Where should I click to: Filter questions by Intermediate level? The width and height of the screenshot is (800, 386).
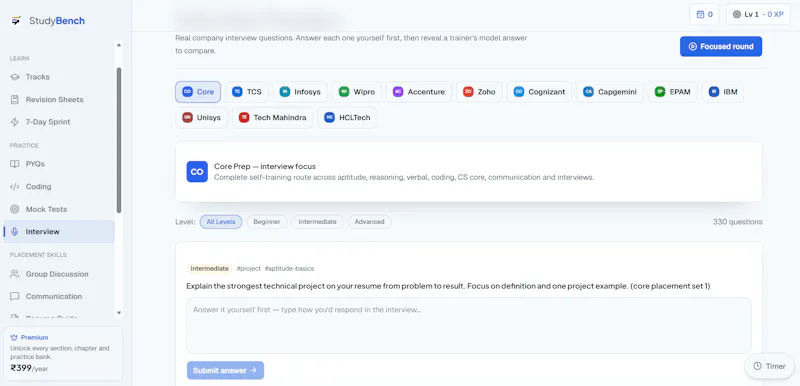coord(317,222)
